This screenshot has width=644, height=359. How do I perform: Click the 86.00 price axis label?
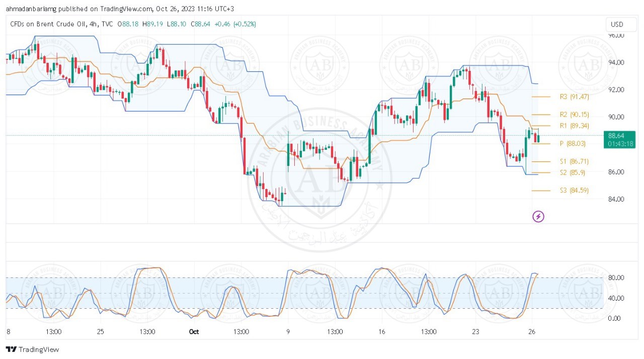[616, 171]
